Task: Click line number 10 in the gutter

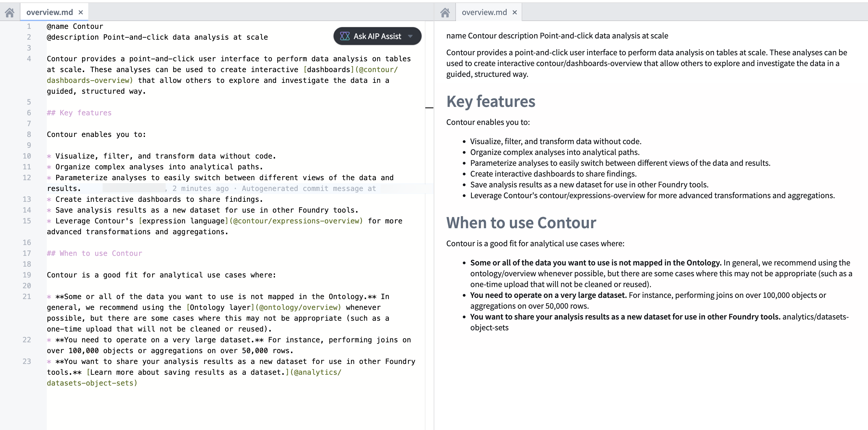Action: [x=27, y=156]
